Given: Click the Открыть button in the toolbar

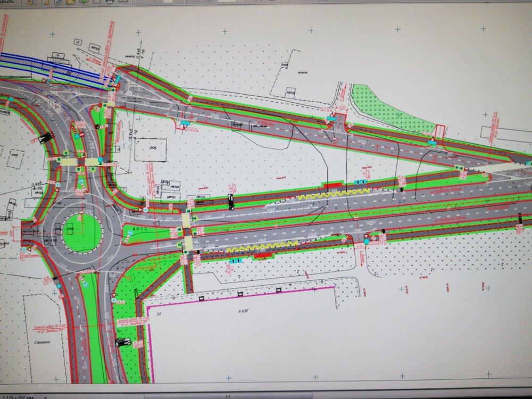Looking at the screenshot, I should tap(10, 2).
